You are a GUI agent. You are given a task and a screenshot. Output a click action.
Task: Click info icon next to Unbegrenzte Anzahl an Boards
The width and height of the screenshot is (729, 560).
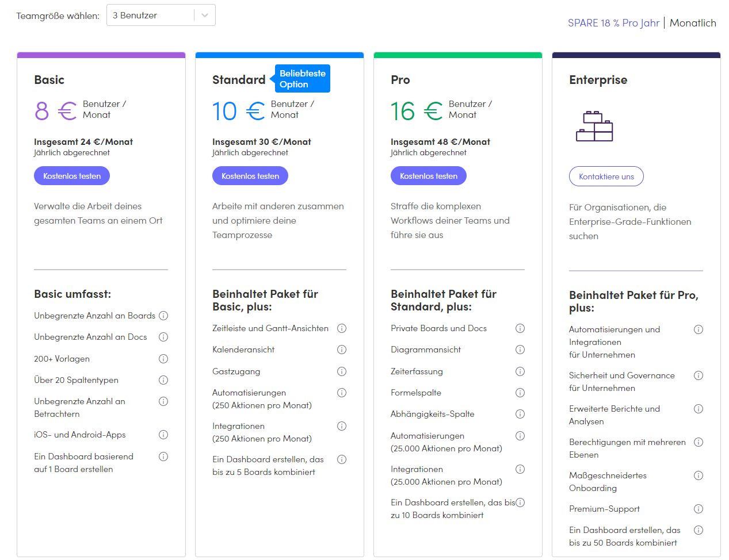(x=163, y=316)
